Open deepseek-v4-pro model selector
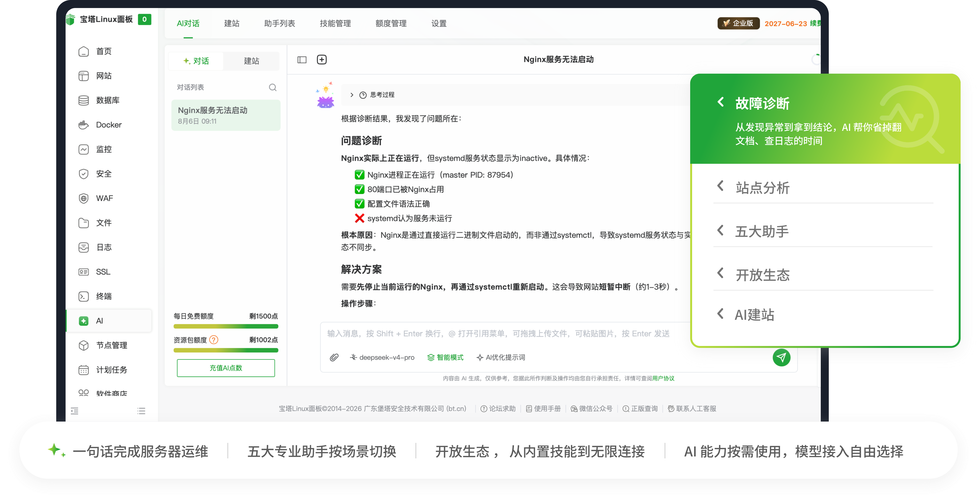 [382, 358]
